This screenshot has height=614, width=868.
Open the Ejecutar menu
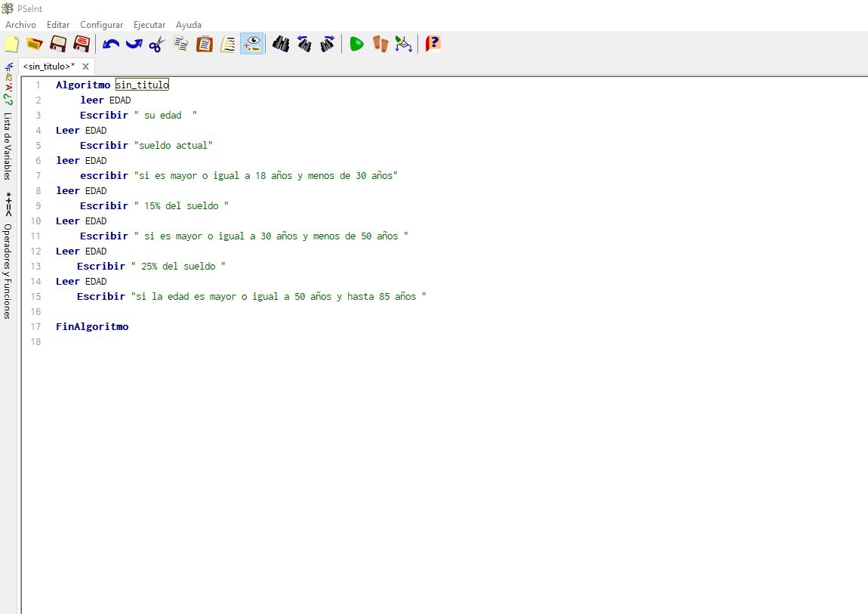coord(149,25)
